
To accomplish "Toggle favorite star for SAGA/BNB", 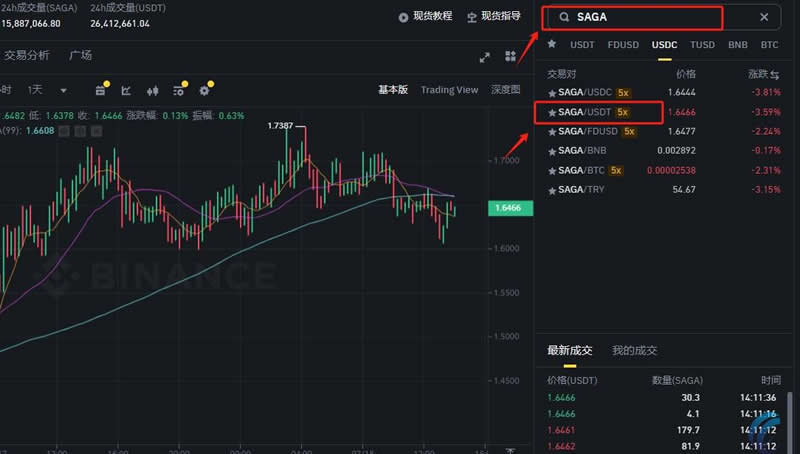I will pyautogui.click(x=551, y=150).
